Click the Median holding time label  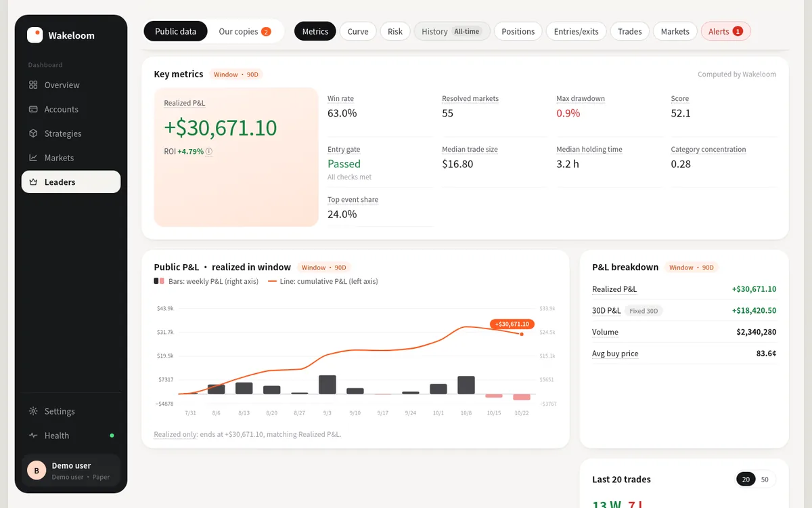(x=589, y=150)
